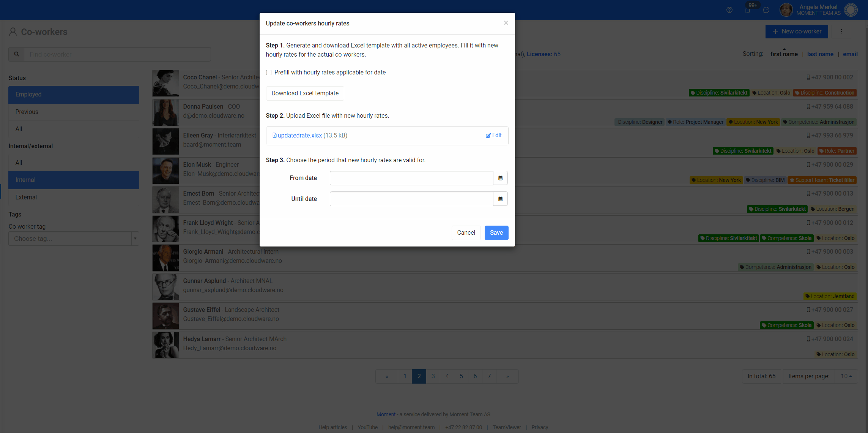Image resolution: width=868 pixels, height=433 pixels.
Task: Go to page 5
Action: coord(461,376)
